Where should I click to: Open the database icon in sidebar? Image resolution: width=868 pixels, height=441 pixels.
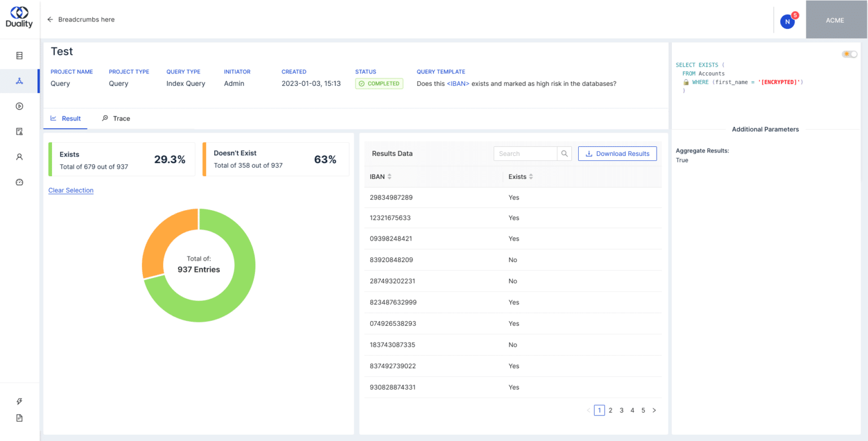(x=19, y=56)
